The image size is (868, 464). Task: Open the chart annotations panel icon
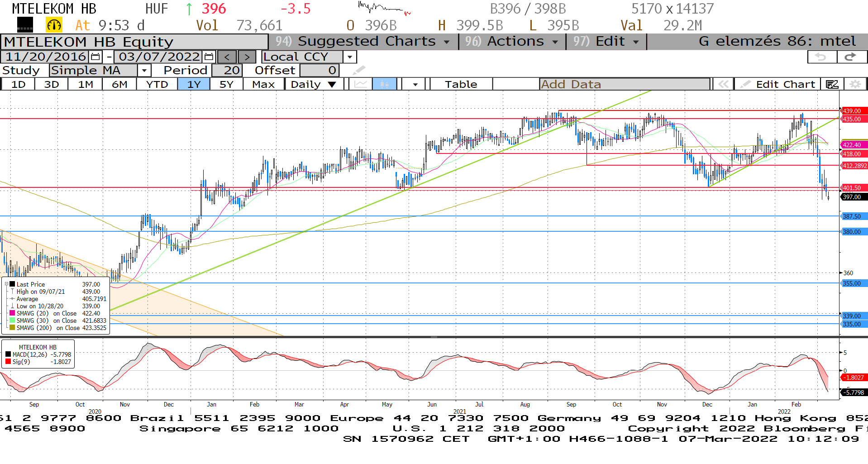click(x=832, y=84)
